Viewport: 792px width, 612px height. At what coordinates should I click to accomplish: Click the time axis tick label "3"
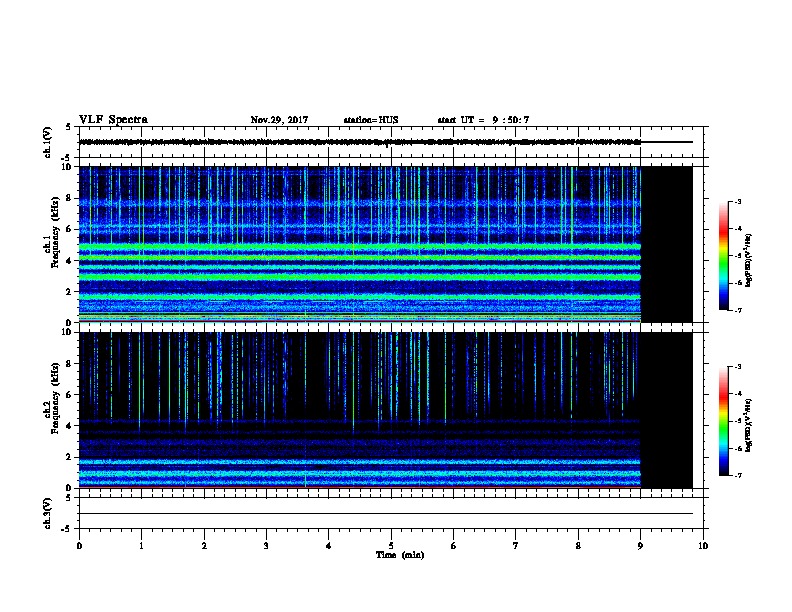point(266,545)
